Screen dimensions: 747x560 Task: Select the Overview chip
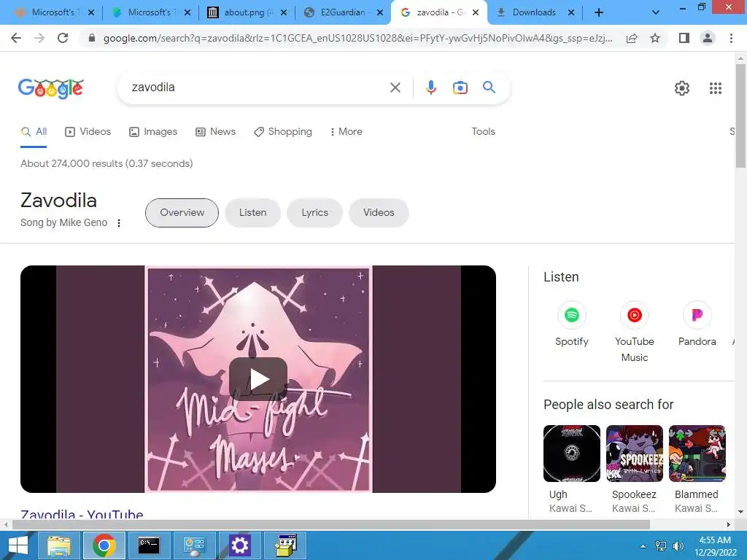[182, 213]
